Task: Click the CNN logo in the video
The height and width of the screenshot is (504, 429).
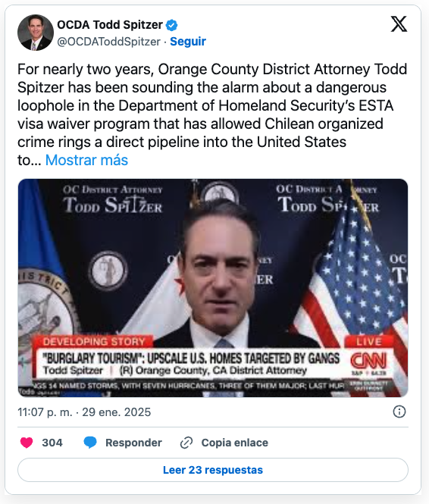Action: tap(368, 361)
